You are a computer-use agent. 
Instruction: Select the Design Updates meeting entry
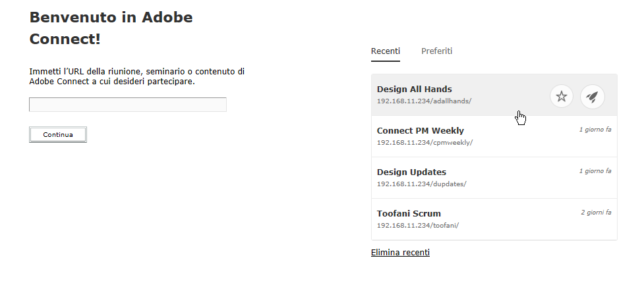(411, 172)
